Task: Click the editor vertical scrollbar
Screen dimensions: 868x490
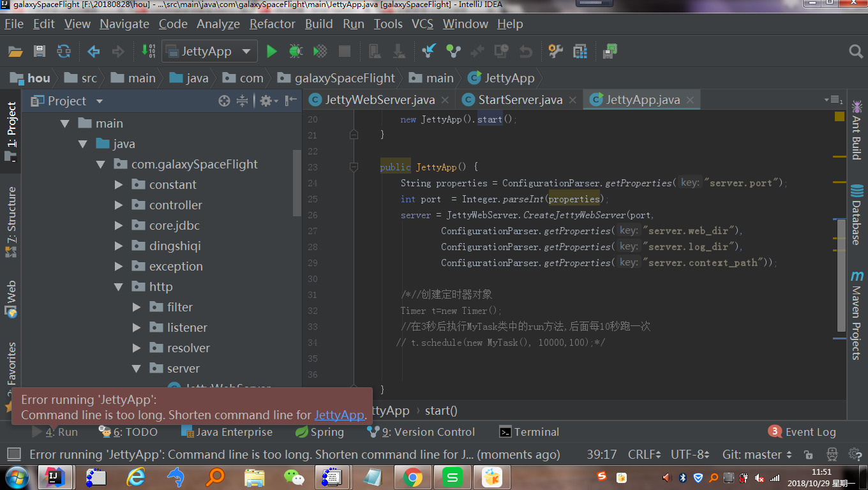Action: pos(841,274)
